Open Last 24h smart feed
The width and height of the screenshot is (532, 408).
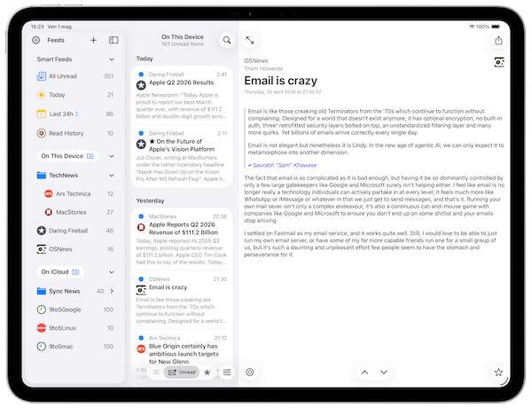[75, 114]
